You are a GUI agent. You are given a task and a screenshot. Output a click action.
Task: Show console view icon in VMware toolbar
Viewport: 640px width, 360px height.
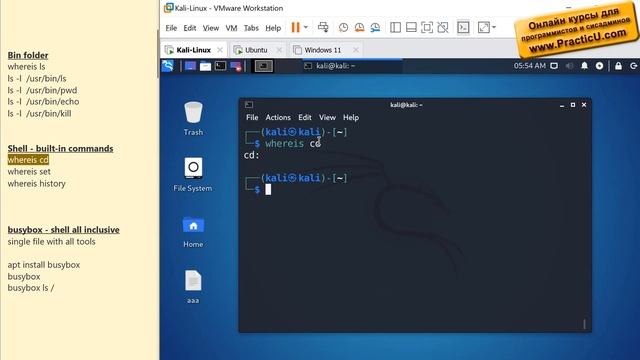(x=463, y=27)
